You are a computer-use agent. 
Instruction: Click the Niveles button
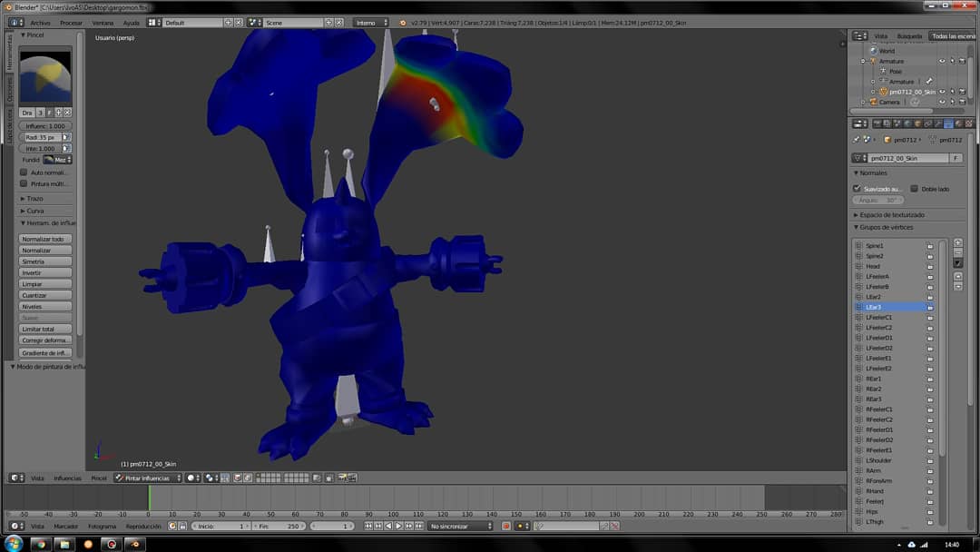click(x=45, y=306)
